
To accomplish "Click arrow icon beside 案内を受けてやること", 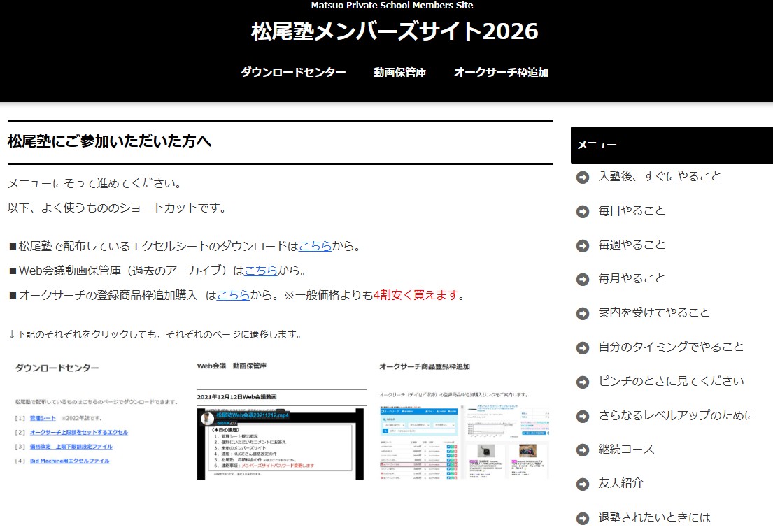I will [582, 313].
